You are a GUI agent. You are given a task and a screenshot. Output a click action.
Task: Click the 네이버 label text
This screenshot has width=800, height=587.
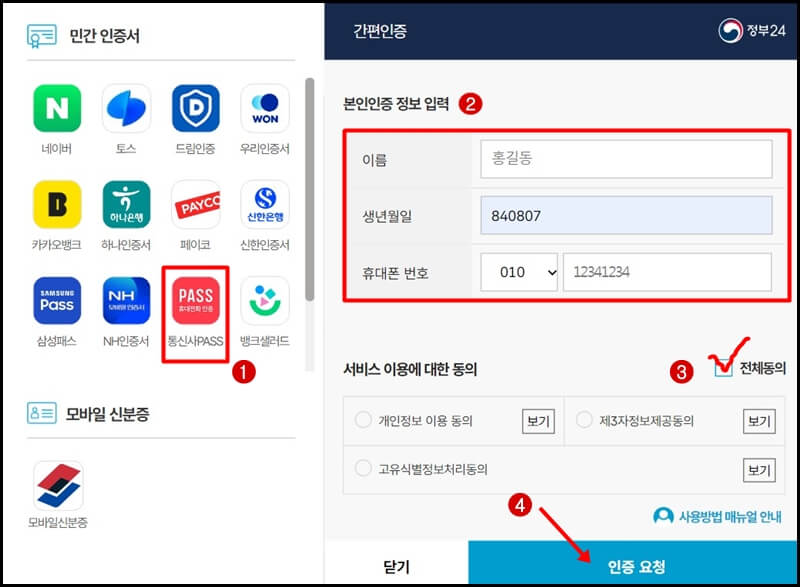pyautogui.click(x=57, y=149)
